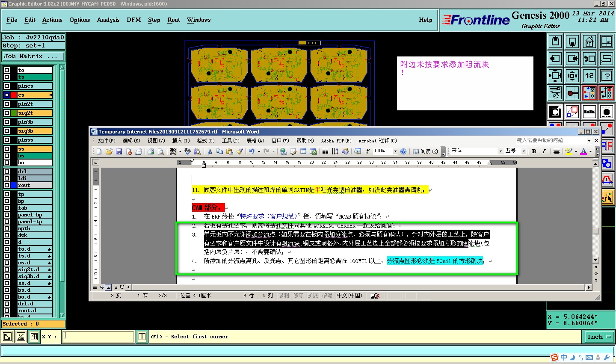
Task: Click the previous view undo-zoom icon
Action: [x=589, y=59]
